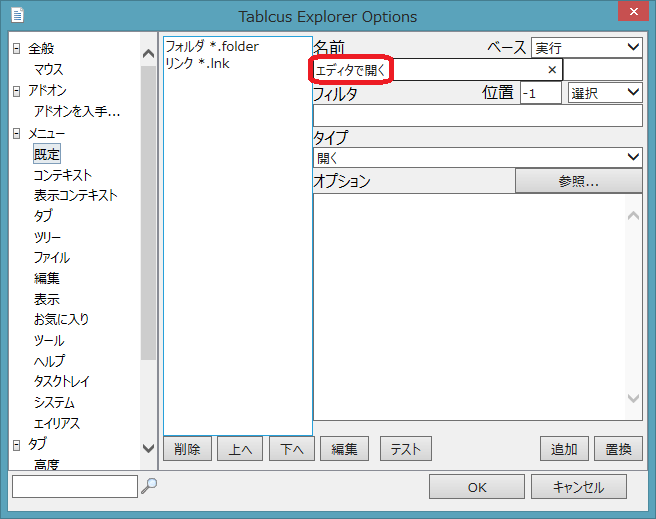Open the 選択 position dropdown
656x519 pixels.
pos(604,92)
